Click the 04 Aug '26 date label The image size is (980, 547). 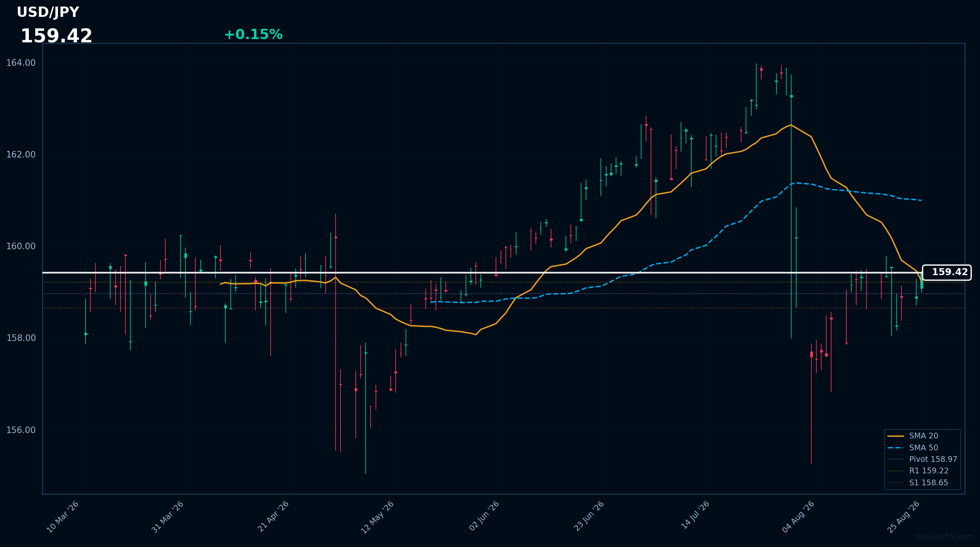[798, 517]
